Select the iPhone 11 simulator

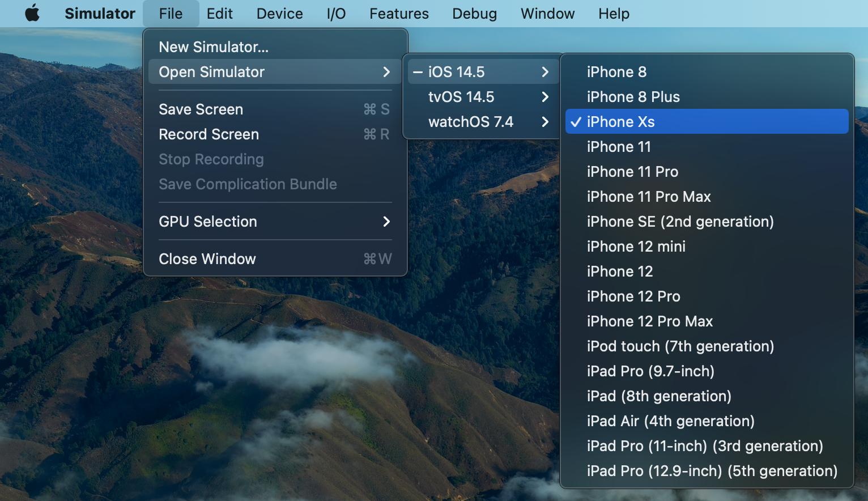[x=707, y=147]
